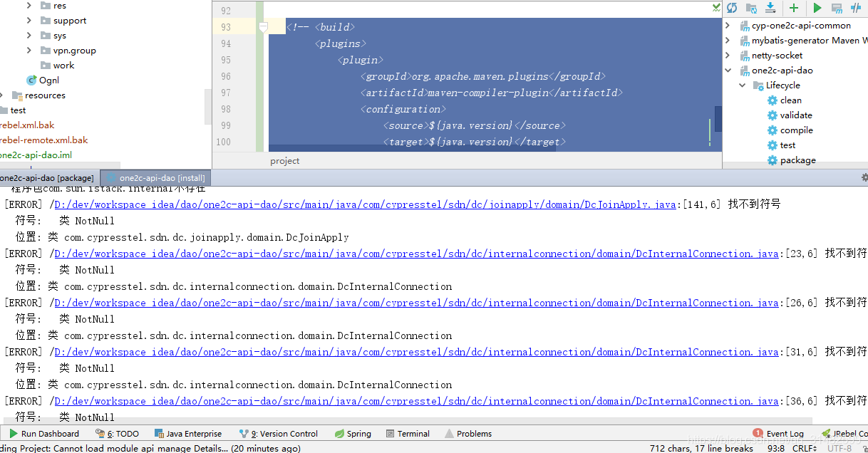Add a Maven project with plus icon
This screenshot has height=453, width=868.
[793, 8]
